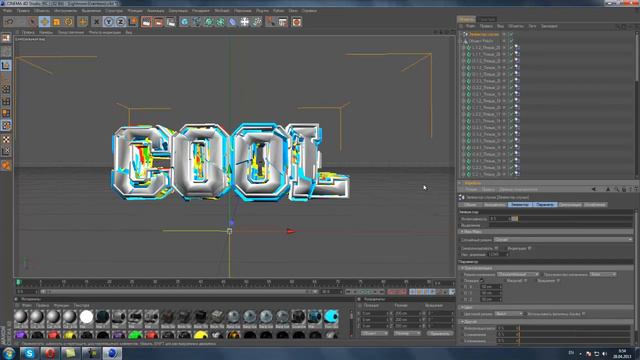This screenshot has height=360, width=640.
Task: Click the white grid floor icon
Action: (x=244, y=22)
